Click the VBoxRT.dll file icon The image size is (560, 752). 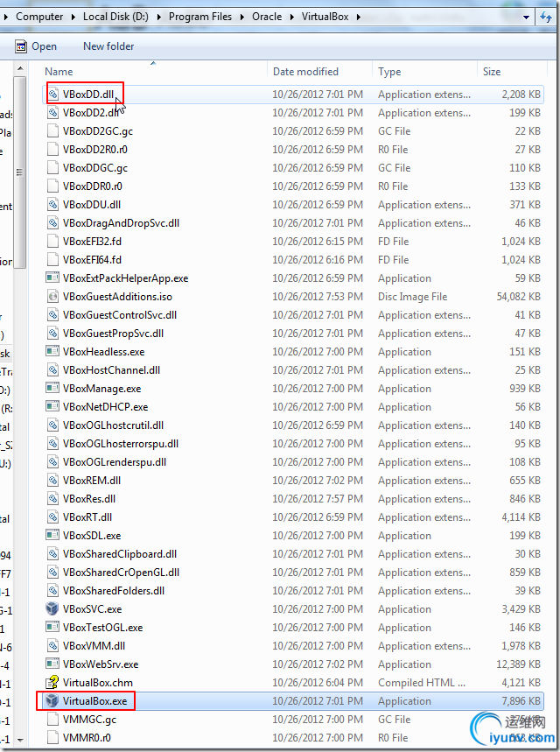[52, 517]
